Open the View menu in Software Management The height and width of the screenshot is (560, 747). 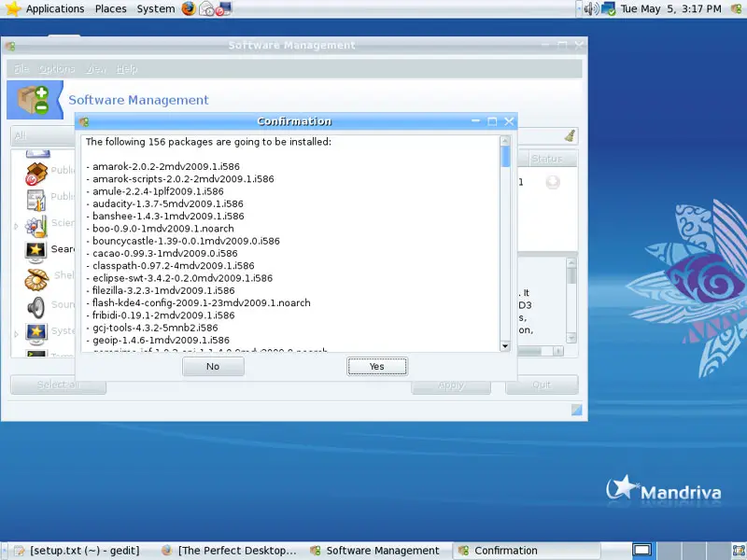tap(96, 69)
